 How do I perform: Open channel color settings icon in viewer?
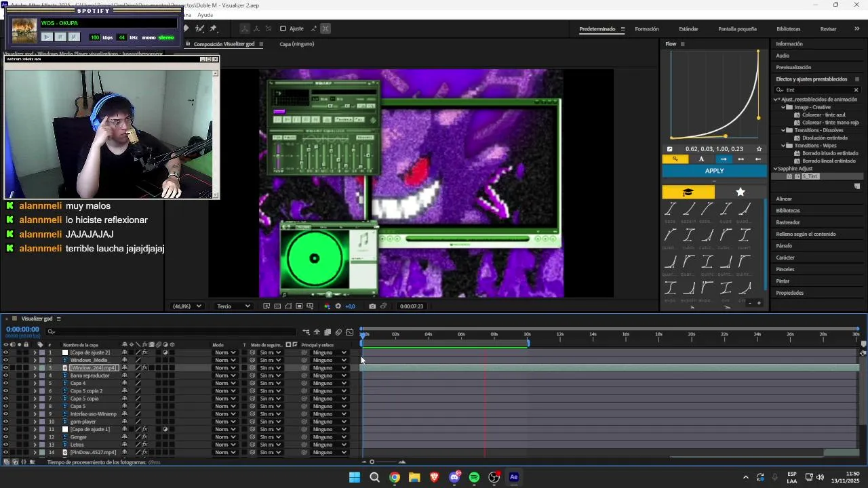(x=327, y=306)
